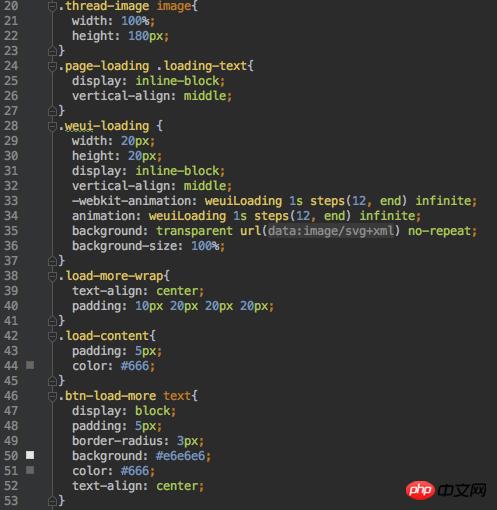The image size is (497, 510).
Task: Click line number 33 in the gutter
Action: [11, 201]
